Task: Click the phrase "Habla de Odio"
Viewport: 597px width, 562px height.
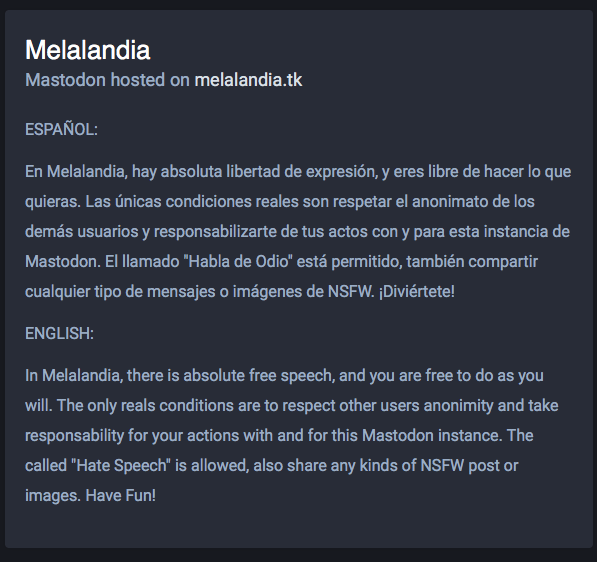Action: point(238,262)
